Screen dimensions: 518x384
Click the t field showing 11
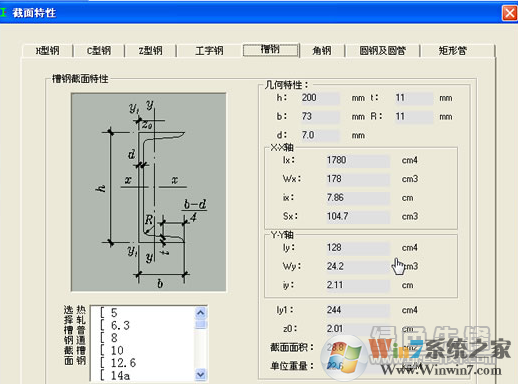click(414, 98)
